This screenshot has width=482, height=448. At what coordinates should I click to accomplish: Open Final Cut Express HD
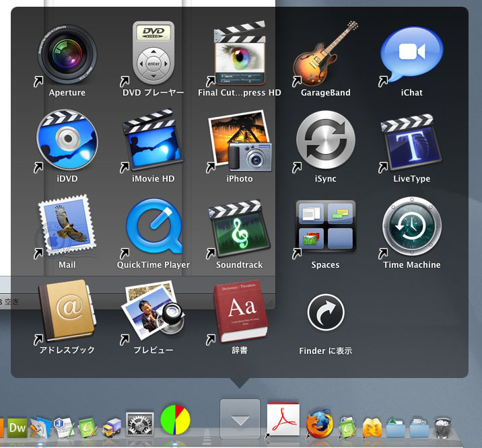(x=240, y=53)
